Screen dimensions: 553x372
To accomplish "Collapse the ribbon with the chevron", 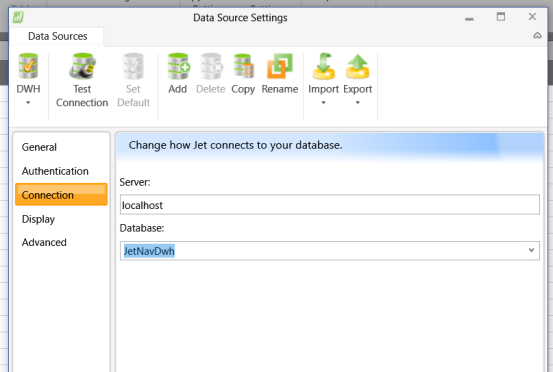I will tap(537, 35).
